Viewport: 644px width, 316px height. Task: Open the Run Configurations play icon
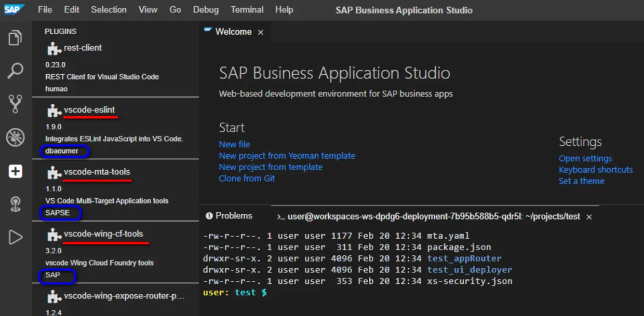pos(16,237)
